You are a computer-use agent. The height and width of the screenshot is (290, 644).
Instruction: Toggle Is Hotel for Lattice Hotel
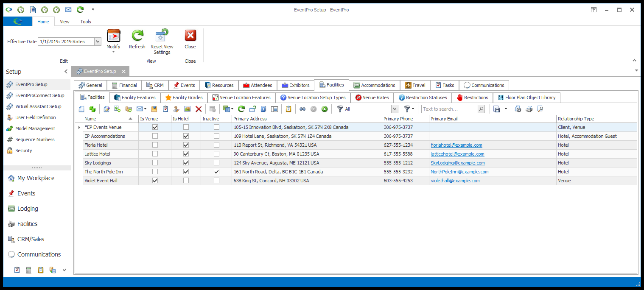point(186,154)
